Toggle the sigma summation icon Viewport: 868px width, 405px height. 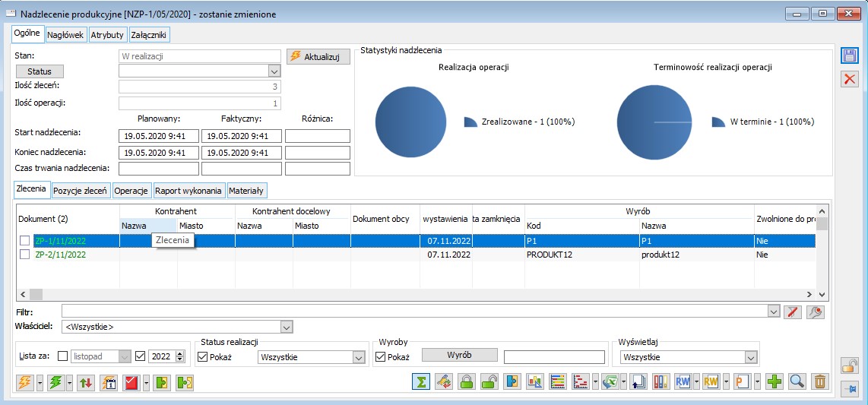click(420, 381)
